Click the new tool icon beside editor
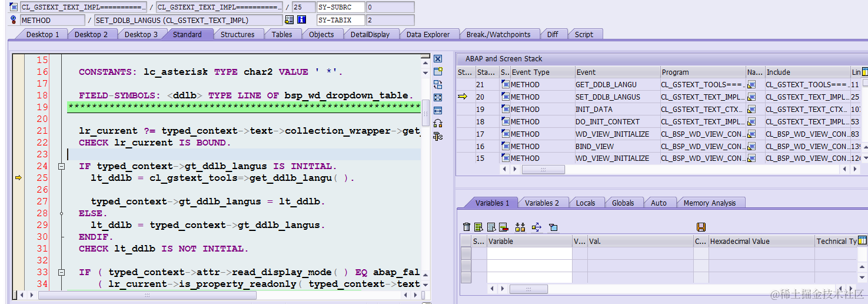 click(x=437, y=72)
